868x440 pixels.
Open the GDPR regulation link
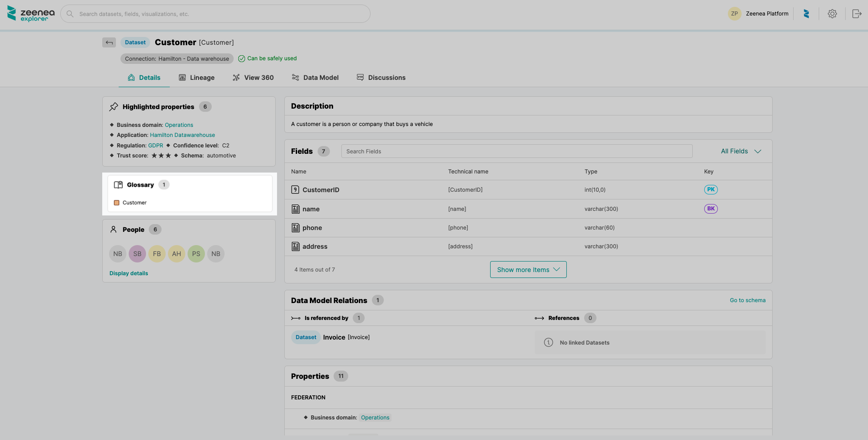coord(156,146)
